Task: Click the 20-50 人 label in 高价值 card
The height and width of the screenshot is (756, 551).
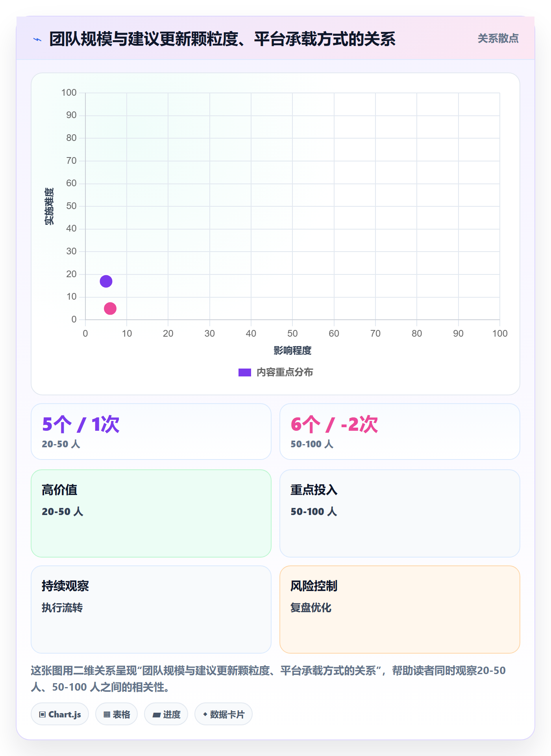Action: pos(63,511)
